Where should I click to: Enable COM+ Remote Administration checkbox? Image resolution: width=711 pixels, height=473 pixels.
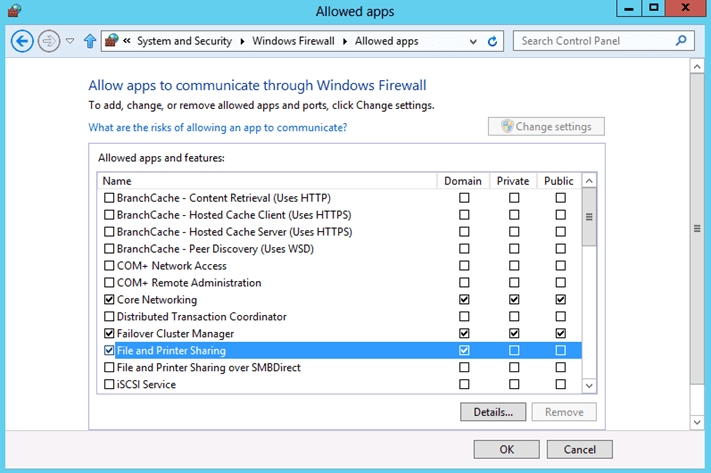109,283
